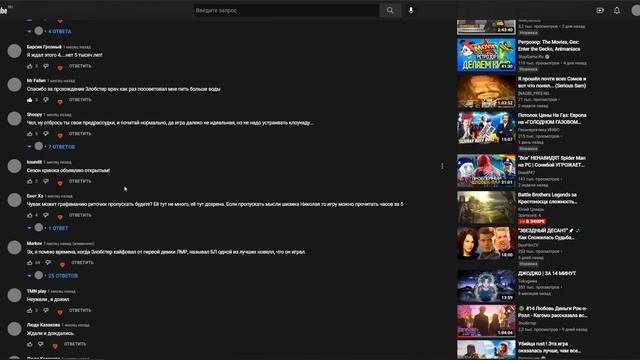This screenshot has width=640, height=360.
Task: Like the Барсик Грозный comment
Action: pos(29,66)
